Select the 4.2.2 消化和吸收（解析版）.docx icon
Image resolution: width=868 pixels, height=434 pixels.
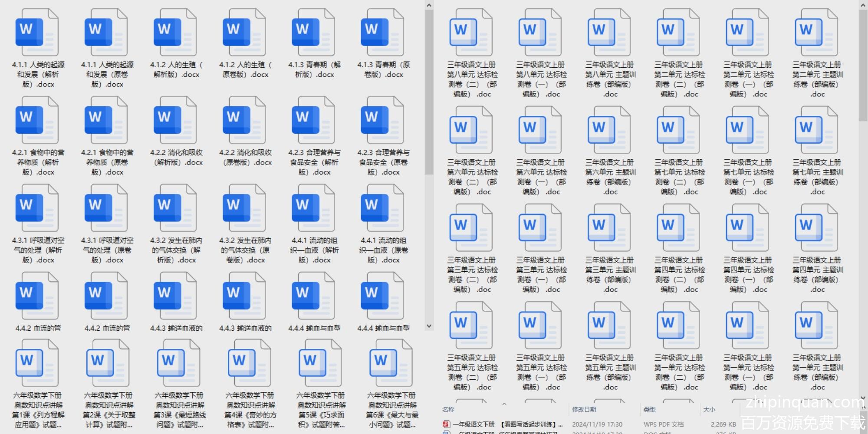[175, 120]
